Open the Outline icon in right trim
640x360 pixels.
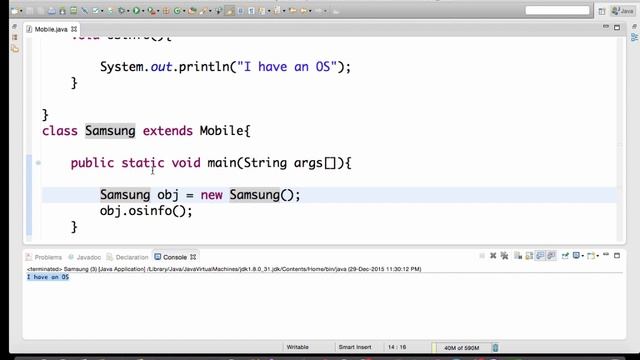tap(634, 37)
